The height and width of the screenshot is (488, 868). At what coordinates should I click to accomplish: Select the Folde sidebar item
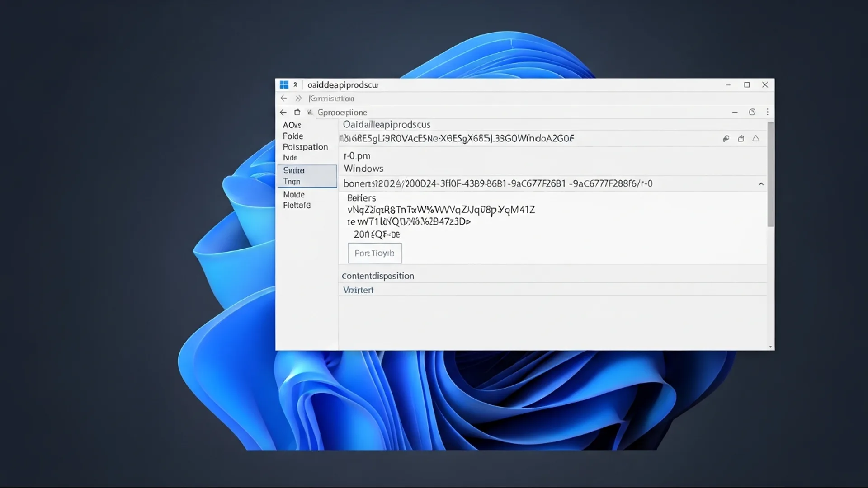[293, 136]
